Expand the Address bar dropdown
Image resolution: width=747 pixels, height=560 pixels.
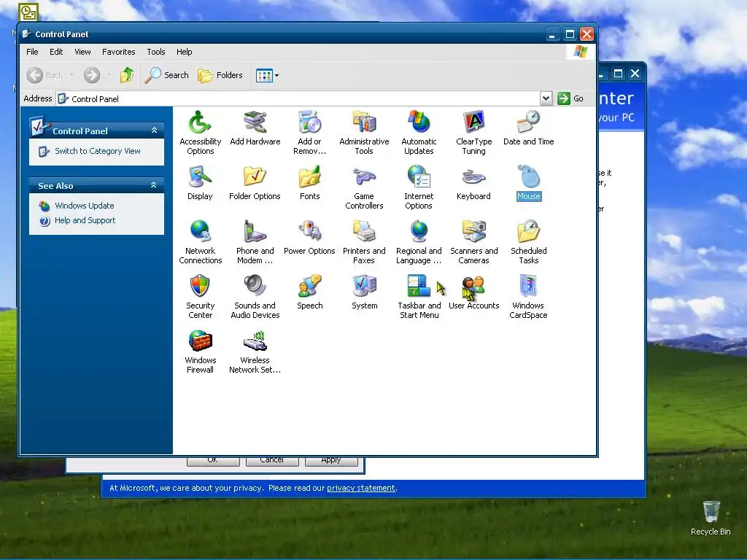point(546,98)
